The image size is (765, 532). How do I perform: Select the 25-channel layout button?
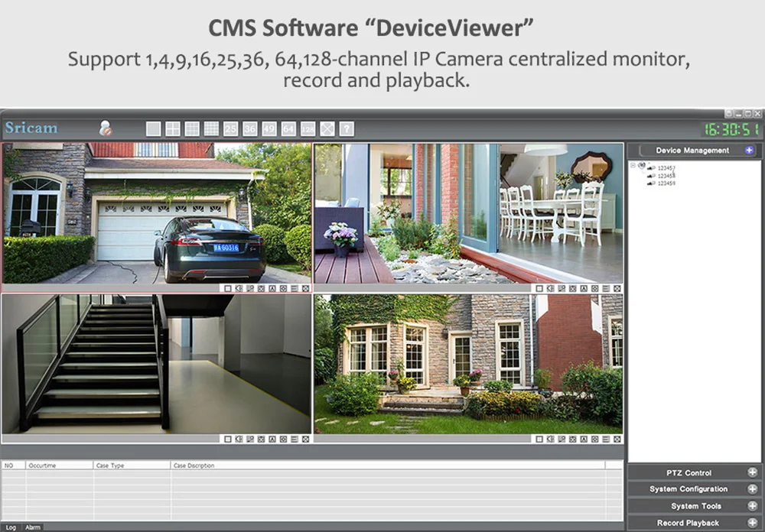(x=230, y=128)
